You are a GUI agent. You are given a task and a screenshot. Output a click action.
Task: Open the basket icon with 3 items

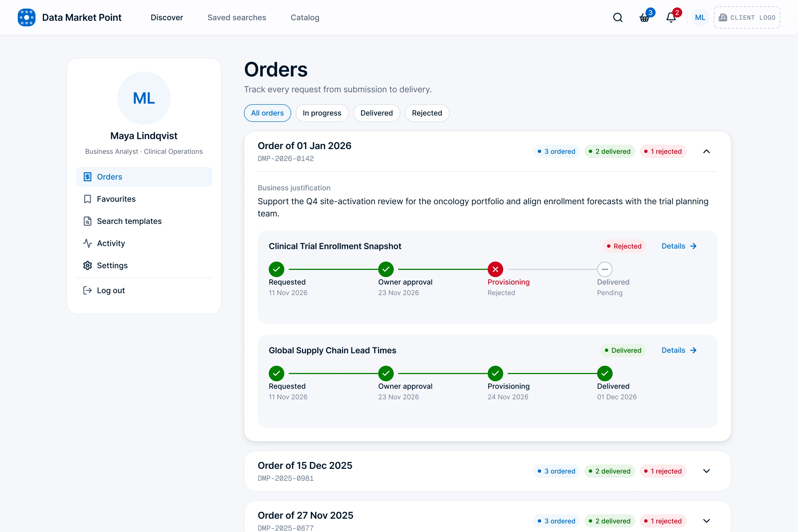tap(644, 17)
